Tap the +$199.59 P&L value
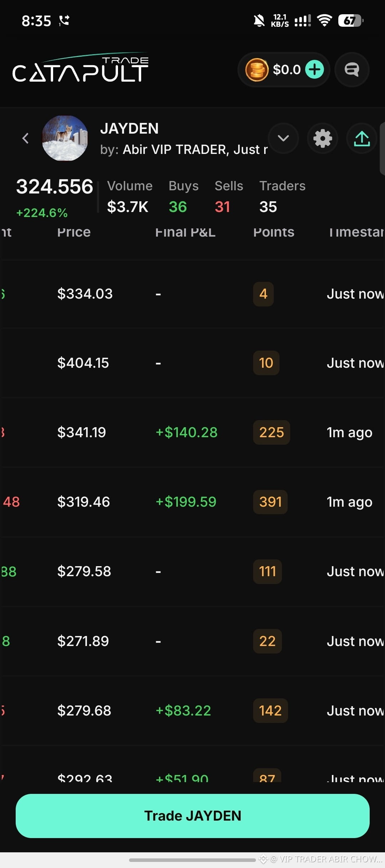This screenshot has width=385, height=868. [x=186, y=502]
